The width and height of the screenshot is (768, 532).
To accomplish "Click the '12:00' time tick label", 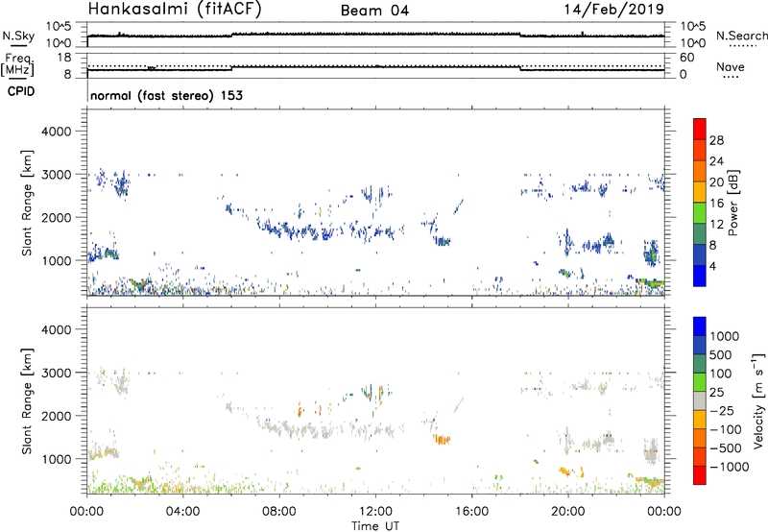I will pyautogui.click(x=375, y=512).
